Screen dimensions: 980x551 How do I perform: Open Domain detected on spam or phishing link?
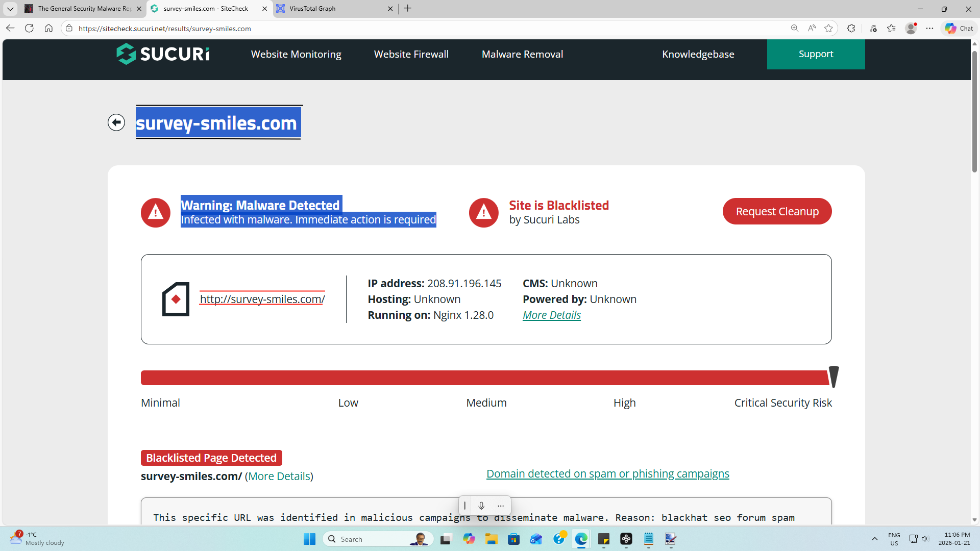coord(607,473)
